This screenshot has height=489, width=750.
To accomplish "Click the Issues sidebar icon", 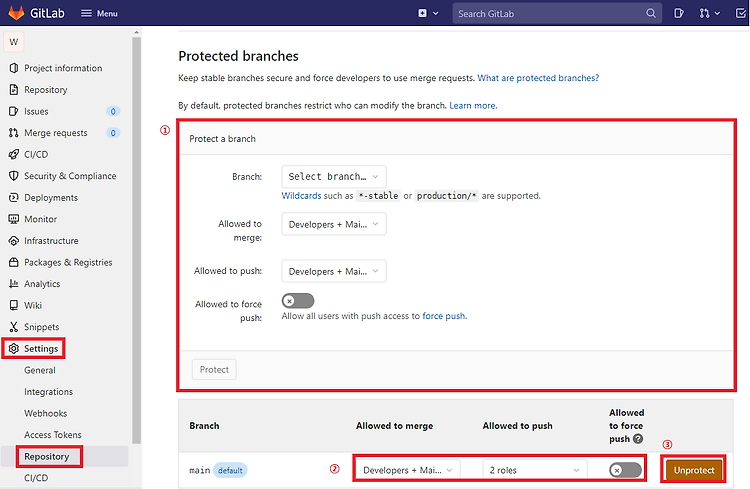I will pyautogui.click(x=14, y=111).
